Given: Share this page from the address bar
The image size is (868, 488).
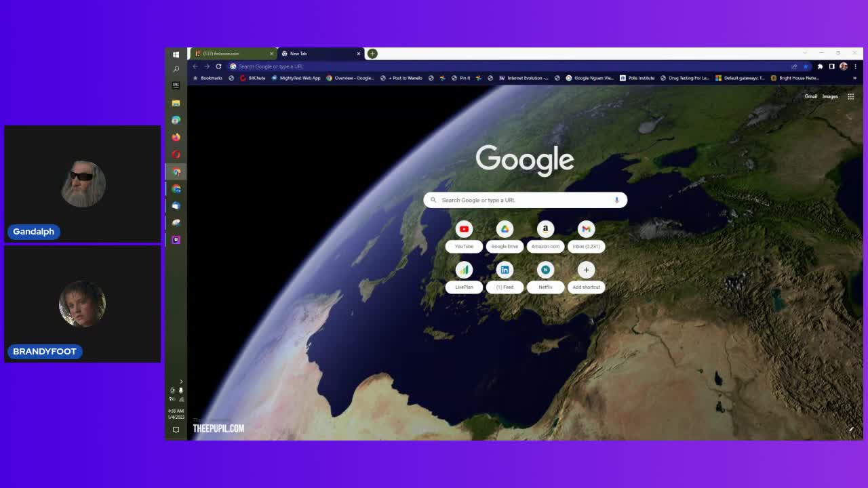Looking at the screenshot, I should tap(794, 66).
